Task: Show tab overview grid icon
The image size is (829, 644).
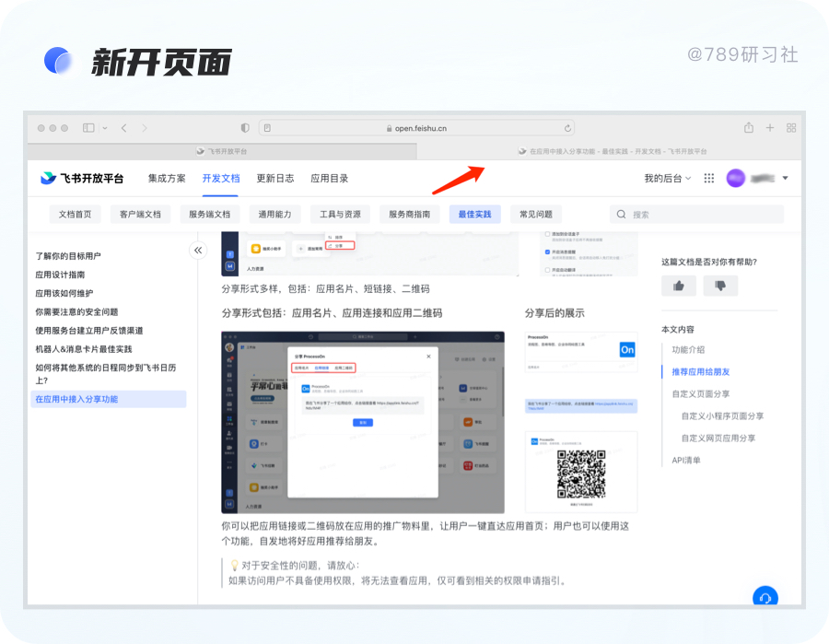Action: (791, 127)
